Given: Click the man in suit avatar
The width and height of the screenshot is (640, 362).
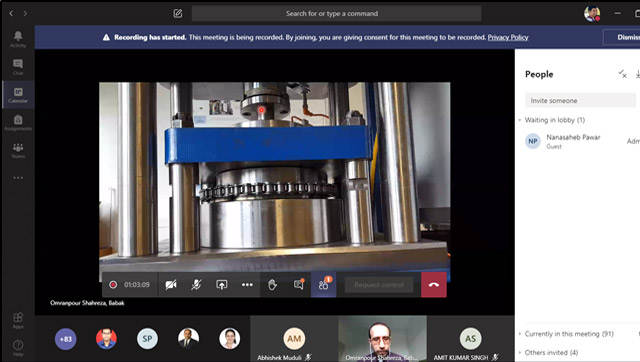Looking at the screenshot, I should [188, 339].
